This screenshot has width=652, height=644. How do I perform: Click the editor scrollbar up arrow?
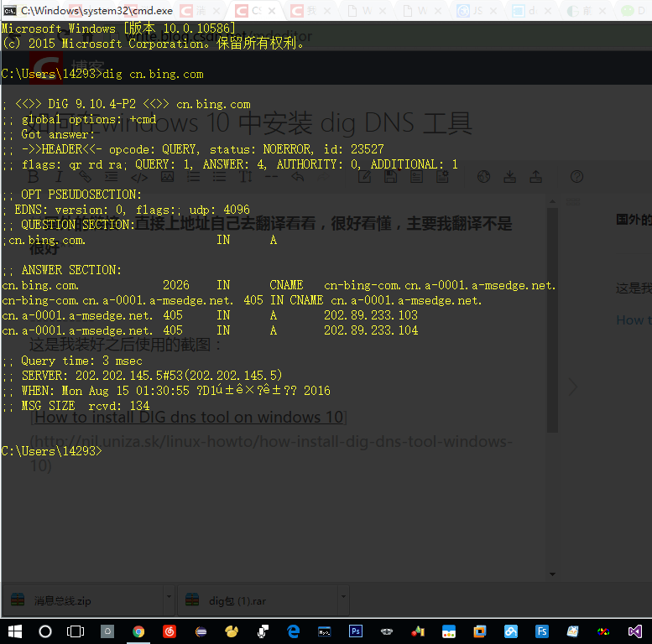point(552,201)
